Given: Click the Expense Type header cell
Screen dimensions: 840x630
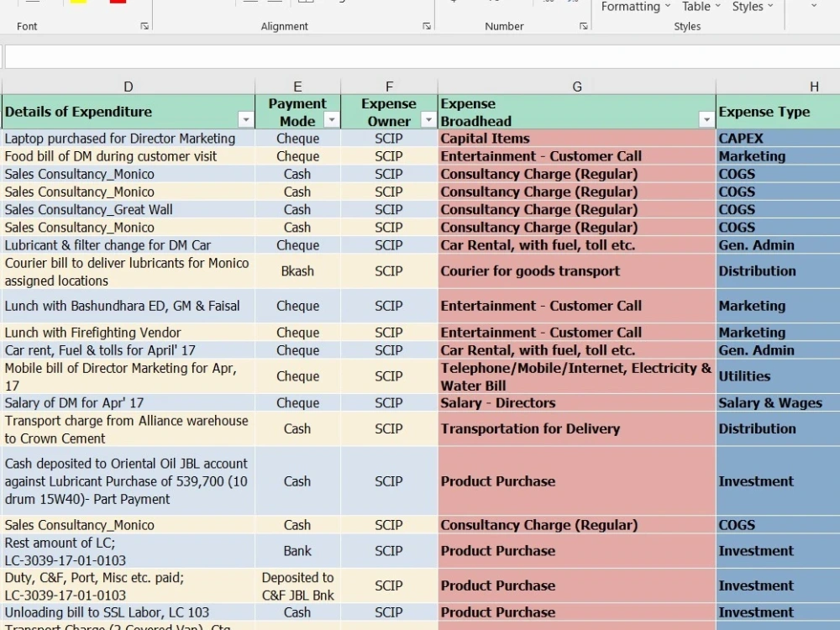Looking at the screenshot, I should click(779, 112).
